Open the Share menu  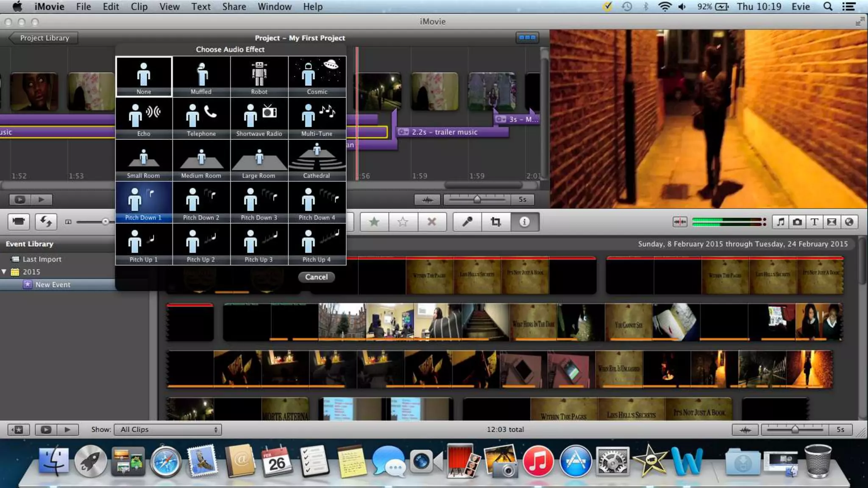click(234, 7)
